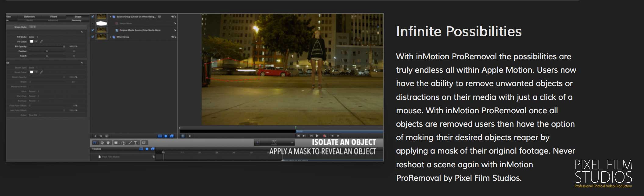
Task: Click the red Record button
Action: 325,136
